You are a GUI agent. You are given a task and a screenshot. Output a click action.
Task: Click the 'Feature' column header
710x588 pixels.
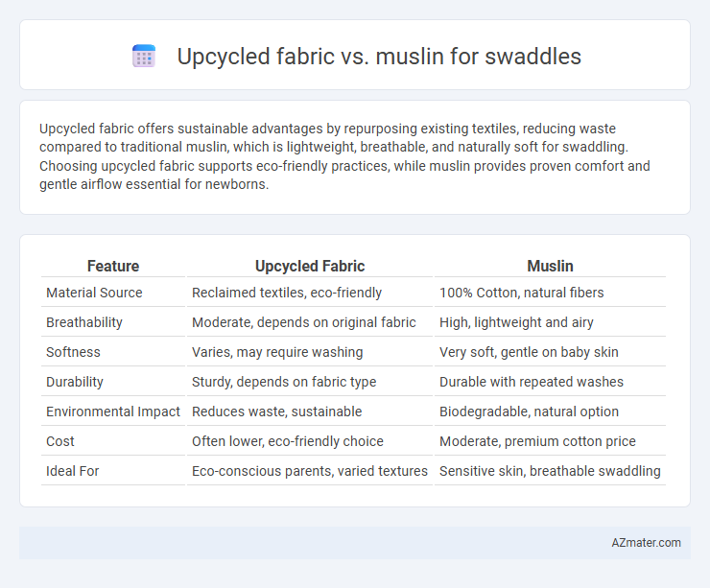click(x=113, y=266)
